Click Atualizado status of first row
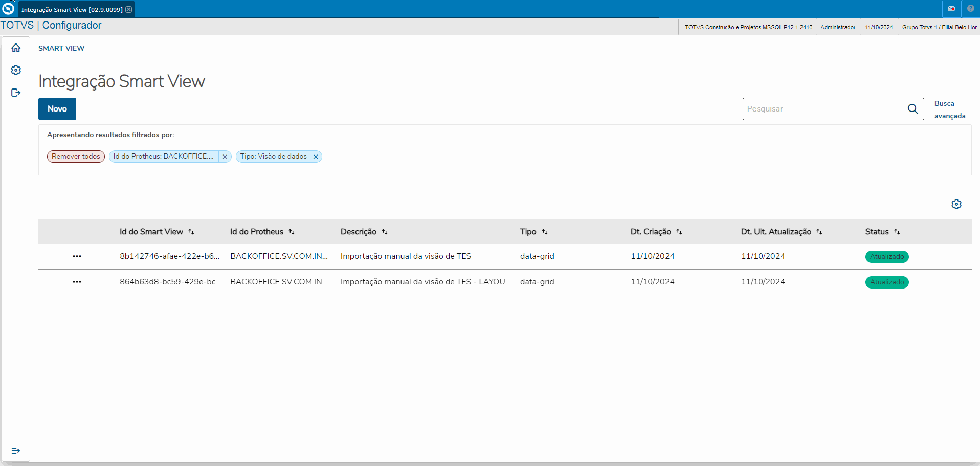Image resolution: width=980 pixels, height=466 pixels. click(887, 256)
